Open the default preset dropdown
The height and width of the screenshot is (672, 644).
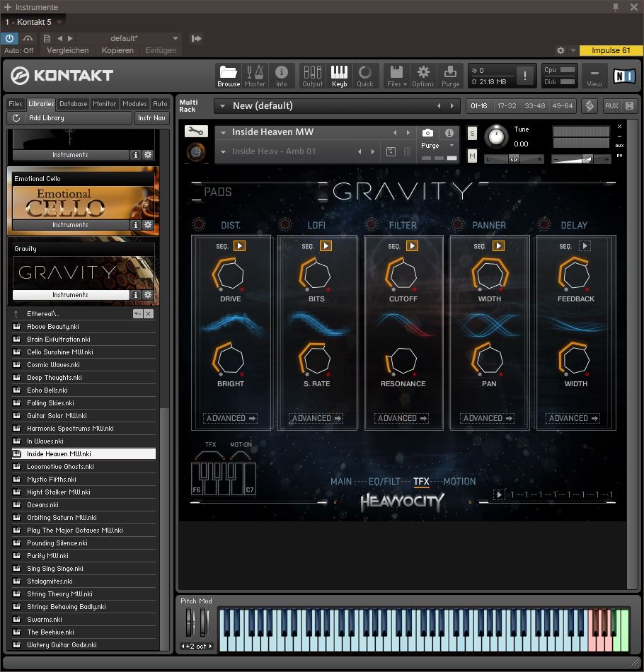pyautogui.click(x=176, y=39)
